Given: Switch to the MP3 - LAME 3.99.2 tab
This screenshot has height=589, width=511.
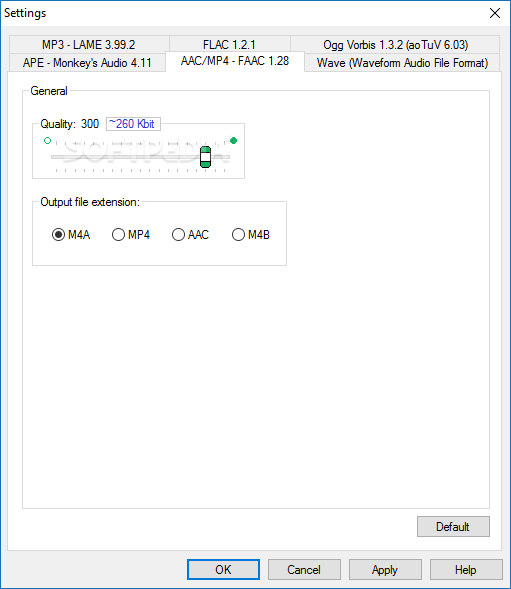Looking at the screenshot, I should point(89,44).
